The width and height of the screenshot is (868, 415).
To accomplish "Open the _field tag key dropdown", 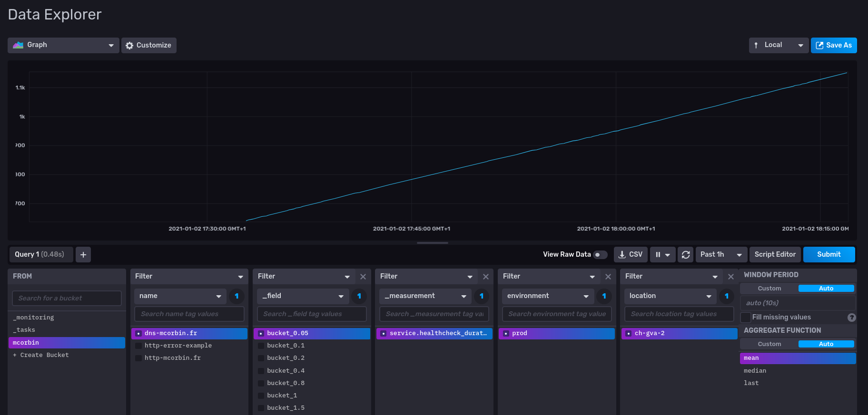I will pos(303,296).
